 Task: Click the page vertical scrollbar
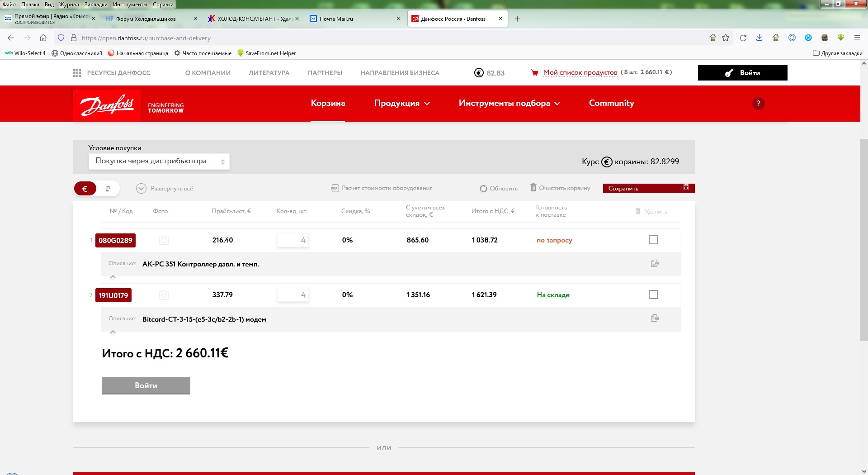click(863, 240)
